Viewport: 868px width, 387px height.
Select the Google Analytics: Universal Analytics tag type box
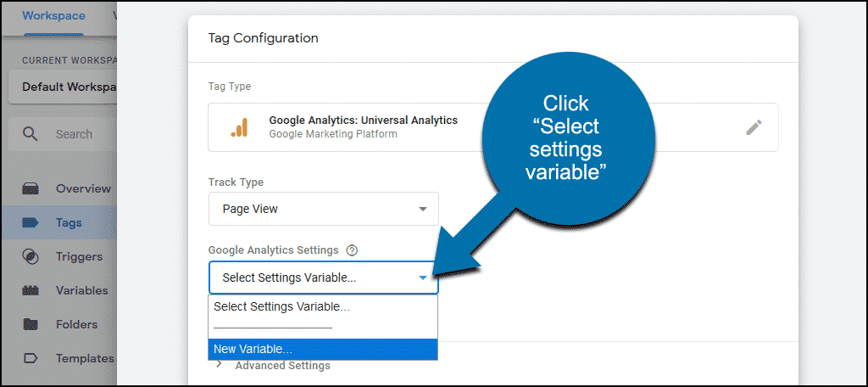click(x=493, y=127)
